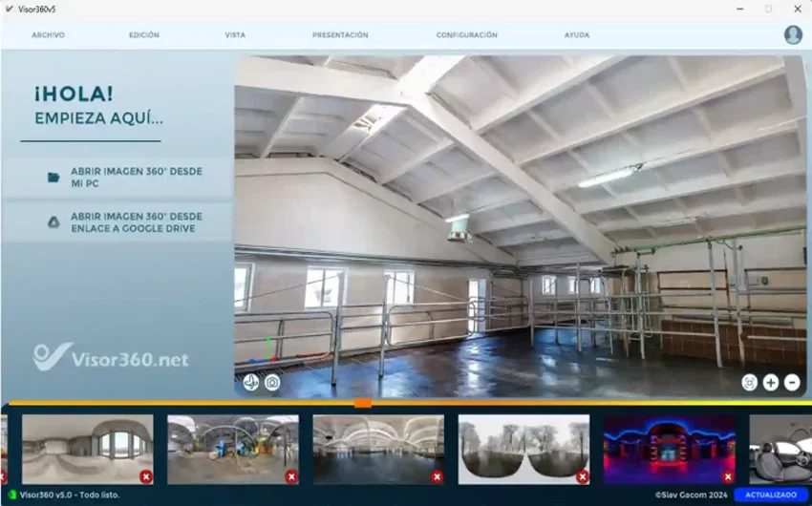Viewport: 812px width, 506px height.
Task: Remove the empty room thumbnail with red X
Action: click(x=146, y=476)
